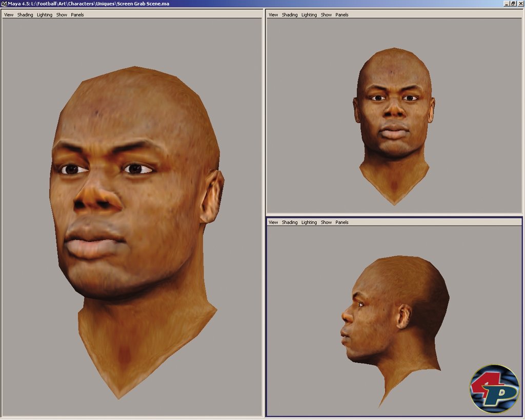Image resolution: width=525 pixels, height=420 pixels.
Task: Open View menu in left three-quarter viewport
Action: [9, 15]
